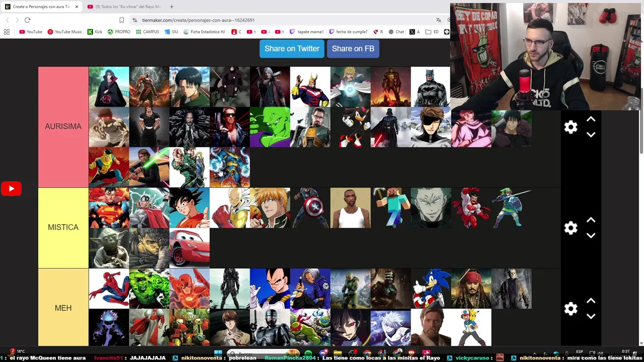
Task: Open the CAMPUS bookmark
Action: pyautogui.click(x=147, y=32)
